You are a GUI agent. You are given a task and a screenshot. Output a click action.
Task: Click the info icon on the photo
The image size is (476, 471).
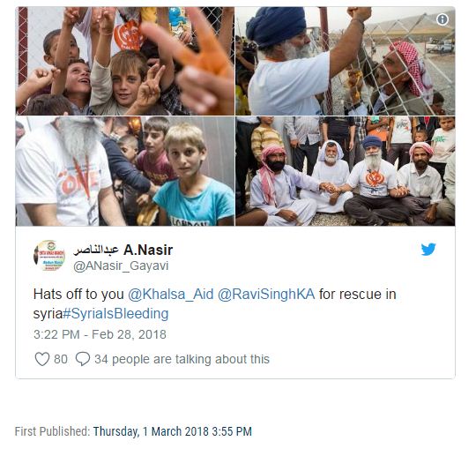443,19
